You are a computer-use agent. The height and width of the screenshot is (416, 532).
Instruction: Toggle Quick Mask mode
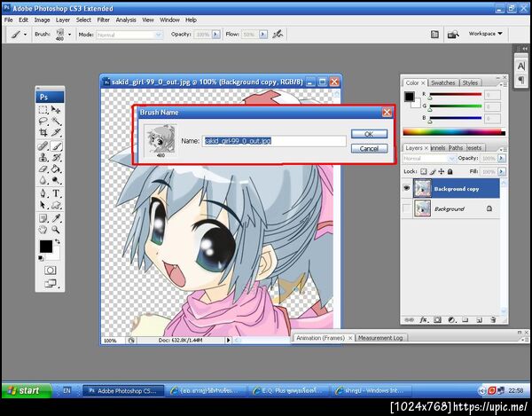pyautogui.click(x=51, y=271)
